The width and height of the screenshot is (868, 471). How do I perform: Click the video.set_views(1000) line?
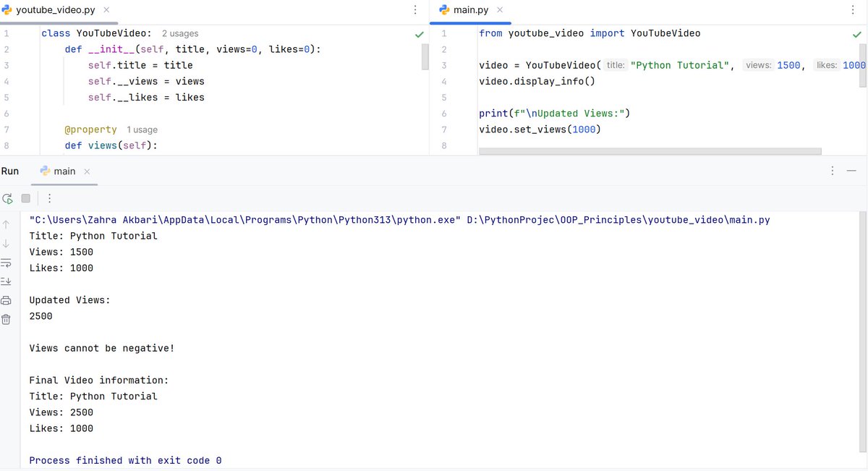(540, 130)
